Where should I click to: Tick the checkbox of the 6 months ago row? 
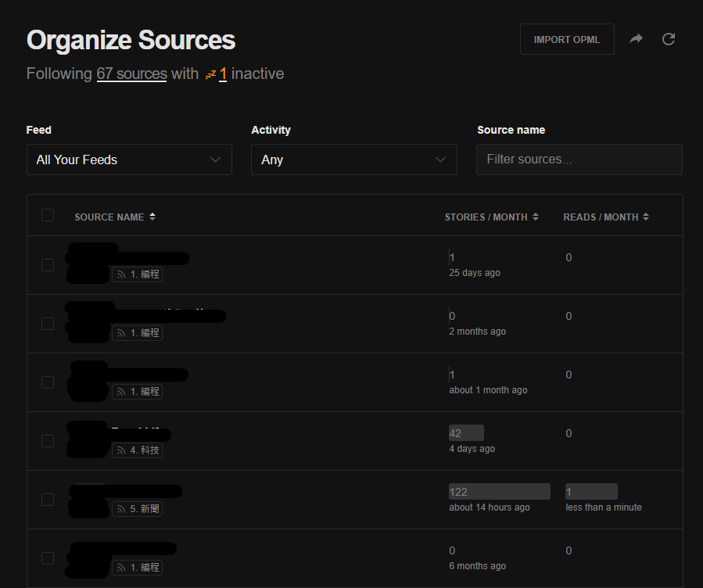[48, 558]
